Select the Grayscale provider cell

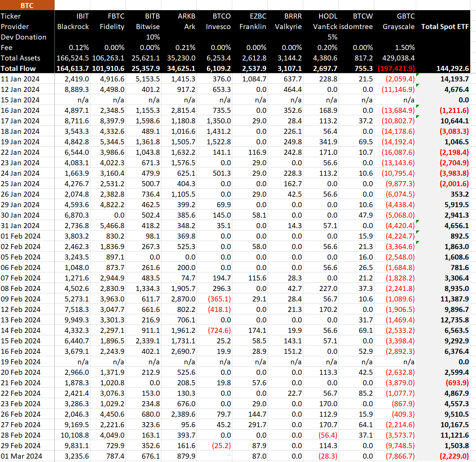pos(398,27)
